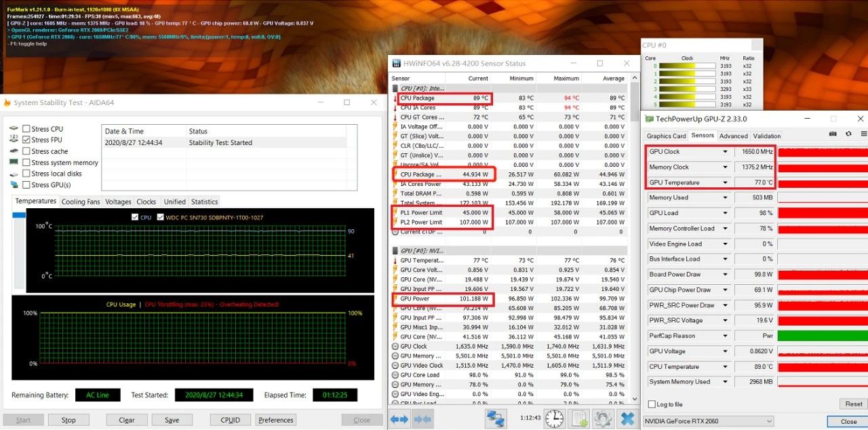Click the AIDA64 Save button
This screenshot has height=430, width=868.
click(172, 420)
